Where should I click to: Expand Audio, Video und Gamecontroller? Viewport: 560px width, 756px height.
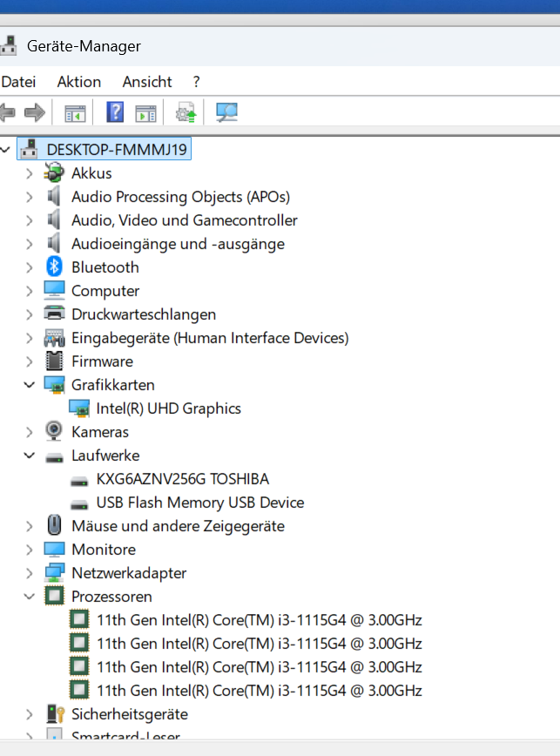[30, 220]
